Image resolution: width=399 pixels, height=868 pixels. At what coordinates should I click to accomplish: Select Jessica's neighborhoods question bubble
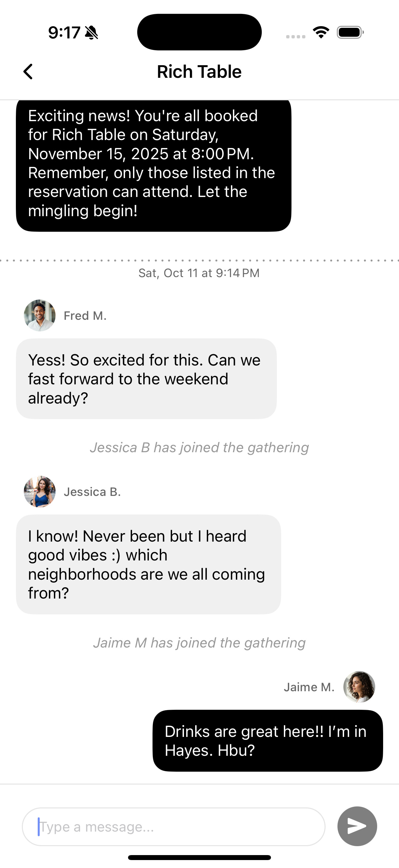click(149, 564)
